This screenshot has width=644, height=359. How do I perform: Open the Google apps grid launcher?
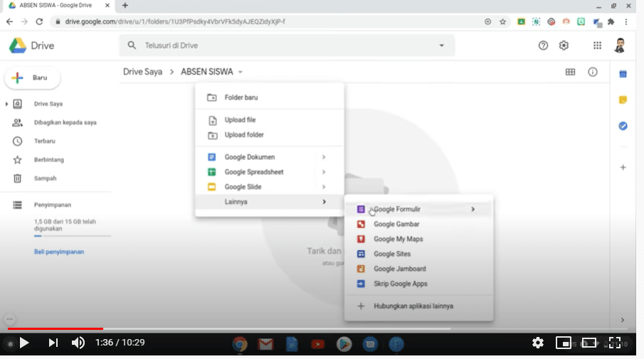tap(597, 45)
